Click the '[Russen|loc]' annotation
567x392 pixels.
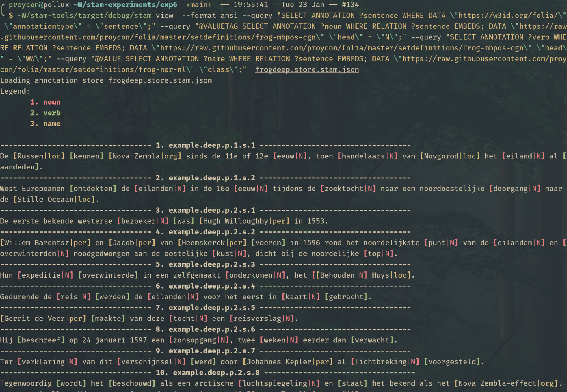[39, 156]
